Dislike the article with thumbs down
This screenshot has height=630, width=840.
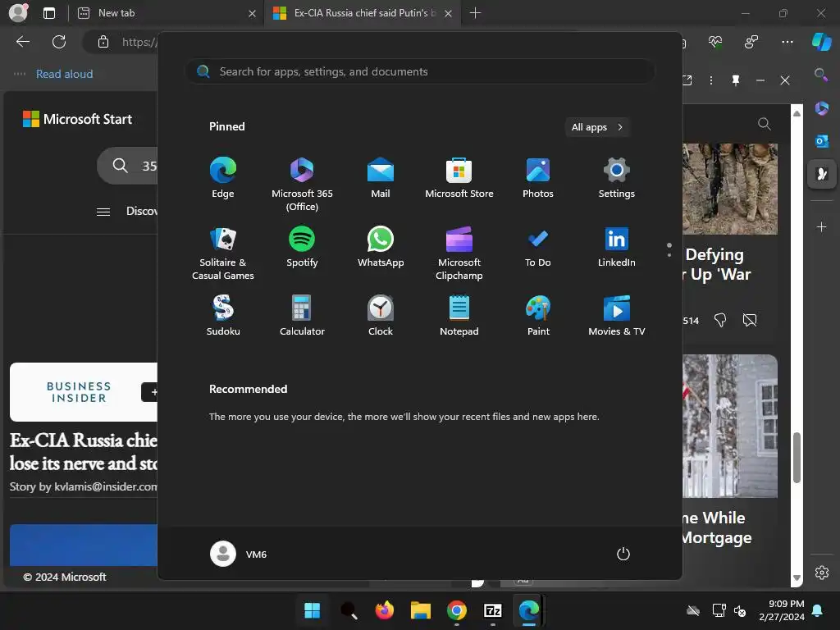pyautogui.click(x=720, y=321)
